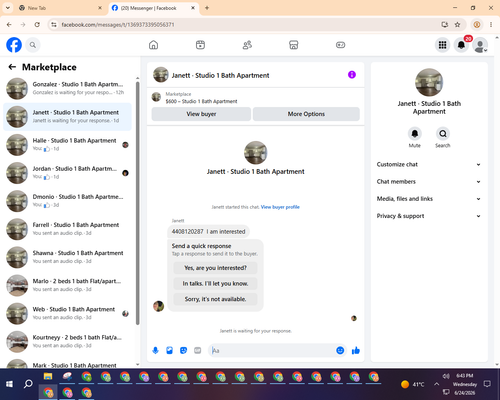The width and height of the screenshot is (500, 400).
Task: Choose a GIF icon in composer
Action: tap(198, 350)
